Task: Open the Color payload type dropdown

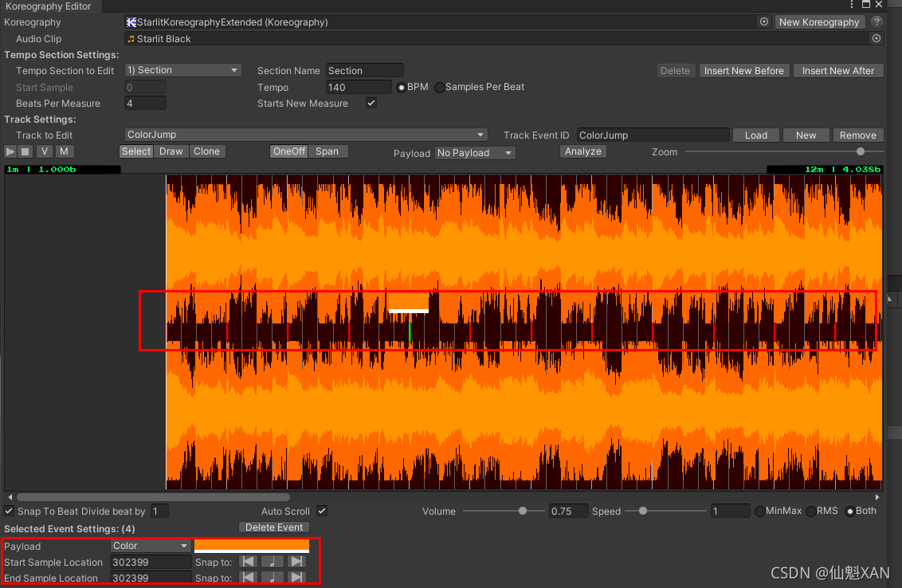Action: (151, 546)
